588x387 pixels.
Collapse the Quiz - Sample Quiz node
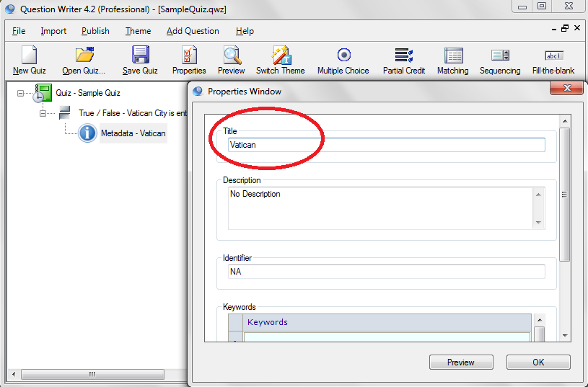21,93
